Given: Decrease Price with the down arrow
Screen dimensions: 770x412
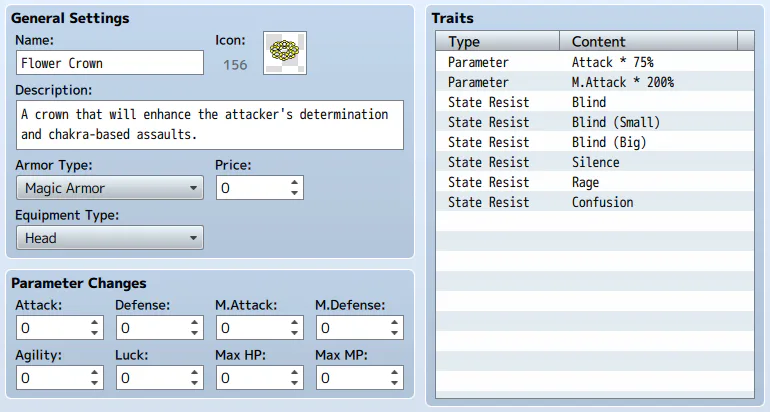Looking at the screenshot, I should 294,193.
